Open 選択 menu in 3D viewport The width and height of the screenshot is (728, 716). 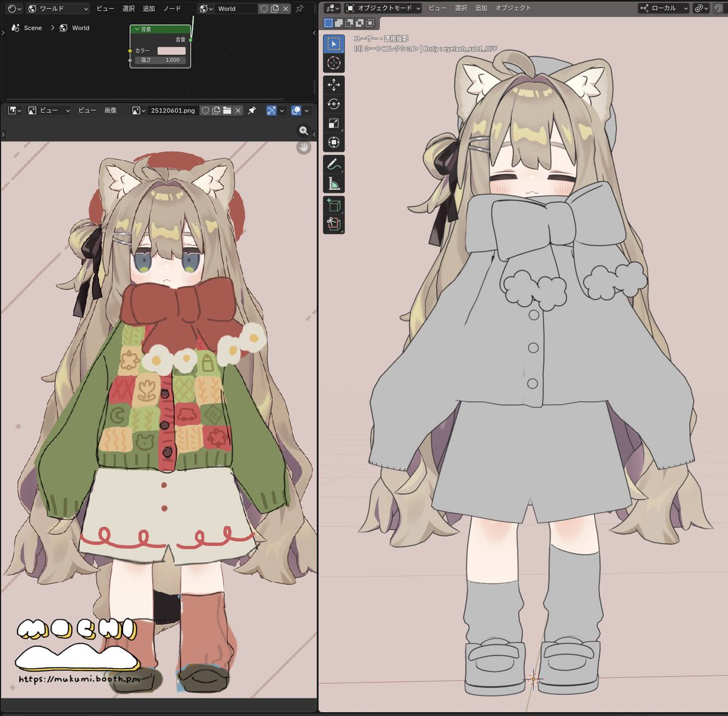coord(461,8)
